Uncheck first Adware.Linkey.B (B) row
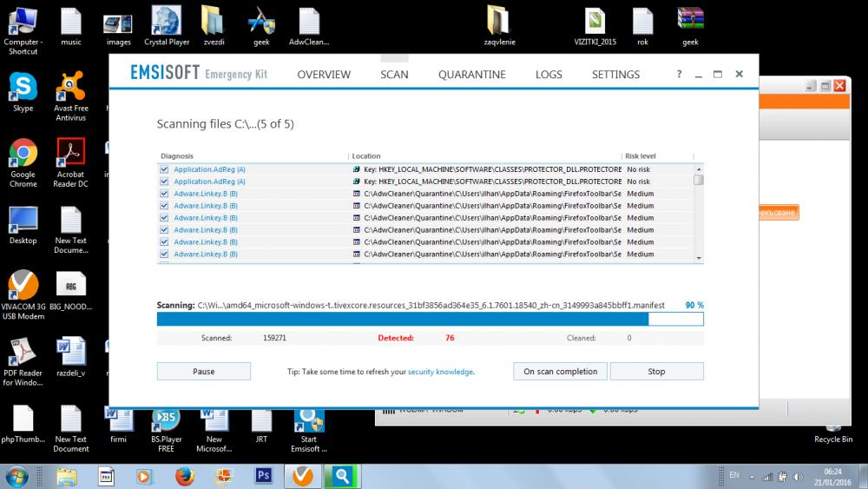This screenshot has width=868, height=489. pyautogui.click(x=164, y=194)
